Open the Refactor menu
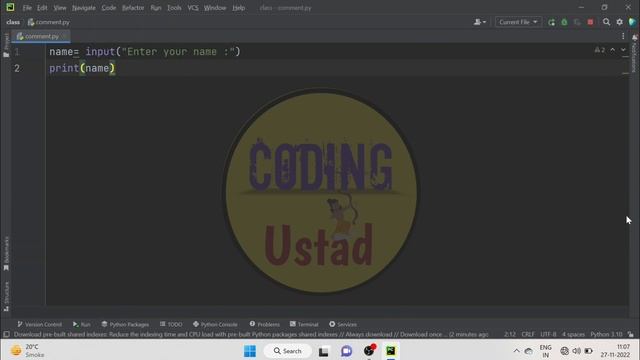 133,8
